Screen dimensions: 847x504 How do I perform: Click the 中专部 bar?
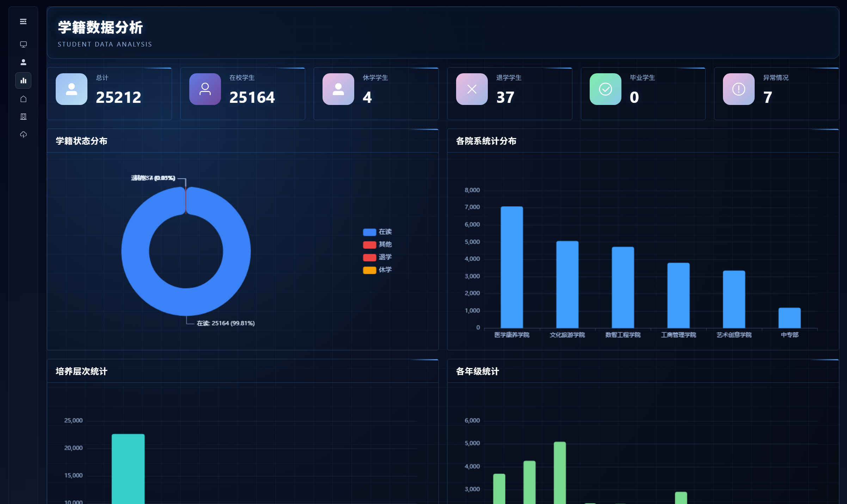point(790,318)
